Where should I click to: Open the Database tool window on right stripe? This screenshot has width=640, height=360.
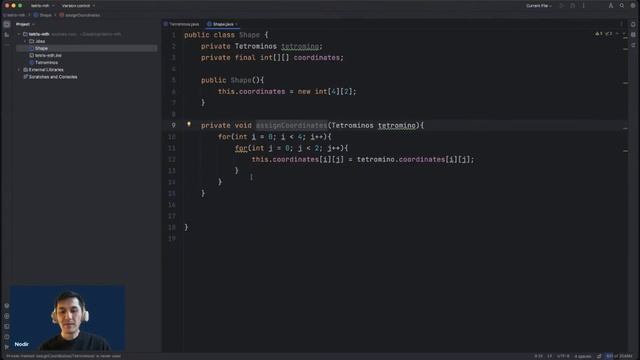[633, 35]
